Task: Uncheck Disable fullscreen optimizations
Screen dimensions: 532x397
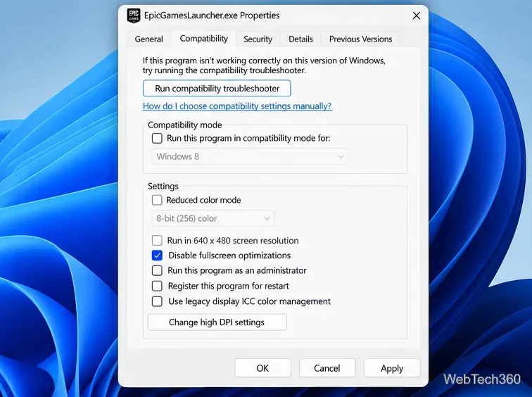Action: click(157, 256)
